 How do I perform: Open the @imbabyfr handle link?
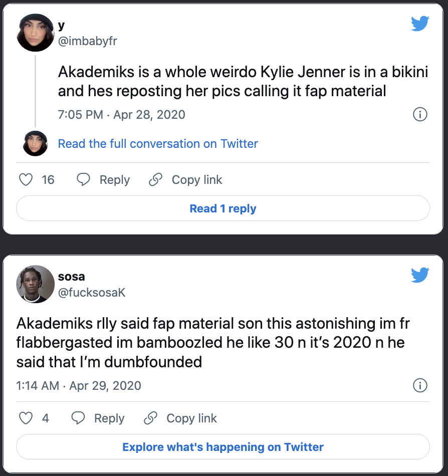coord(87,41)
